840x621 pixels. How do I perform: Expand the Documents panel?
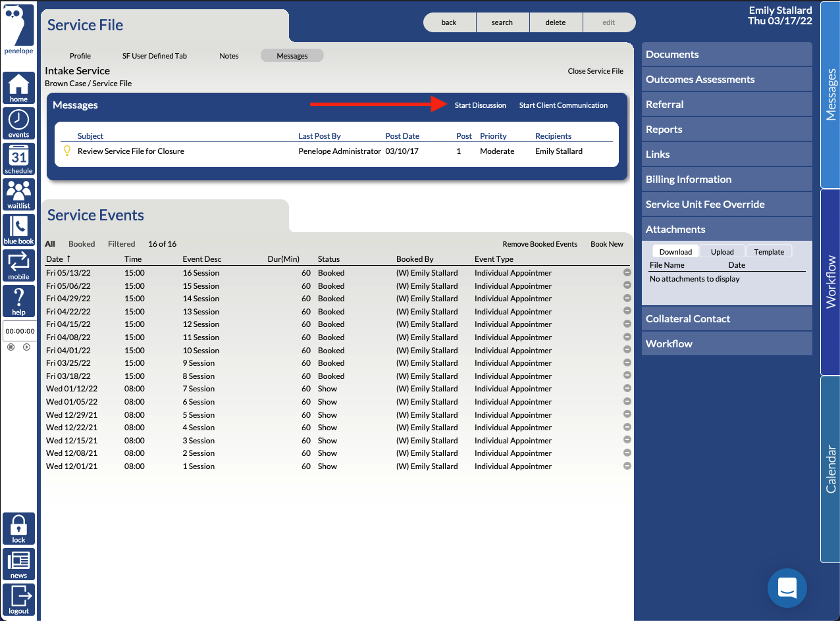pos(727,55)
